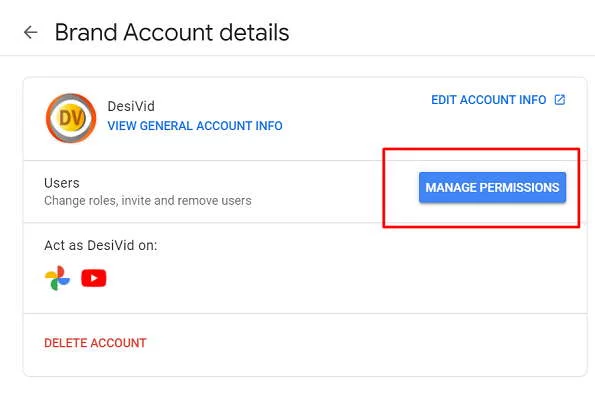The image size is (595, 400).
Task: Click the Edit Account Info link
Action: (x=489, y=100)
